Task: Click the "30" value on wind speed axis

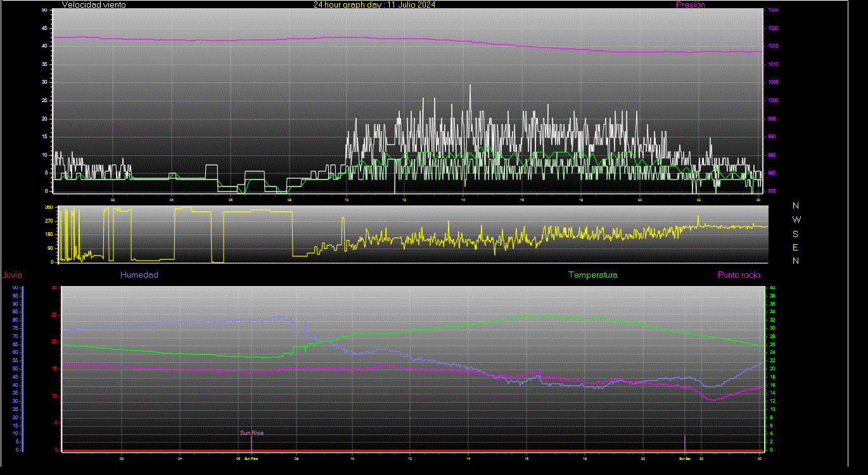Action: (x=44, y=82)
